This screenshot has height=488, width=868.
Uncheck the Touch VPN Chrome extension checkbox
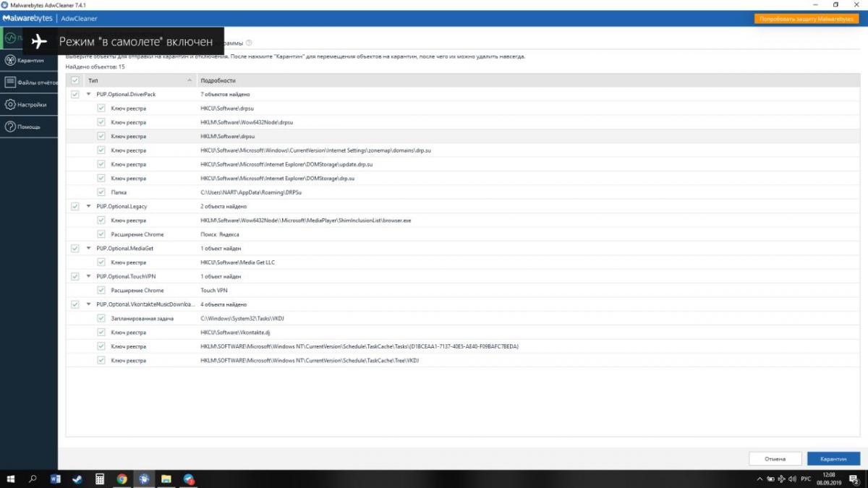tap(101, 290)
